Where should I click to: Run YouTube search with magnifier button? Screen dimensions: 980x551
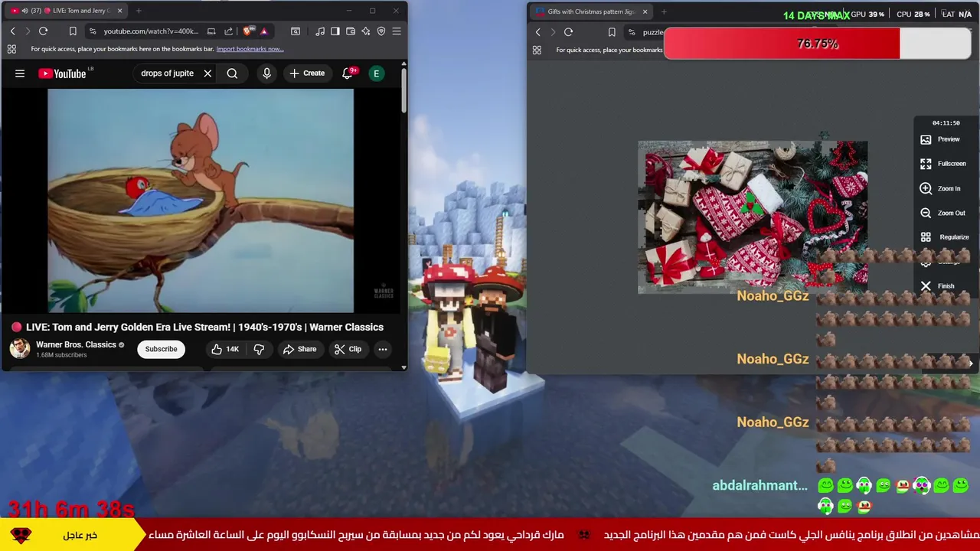click(x=232, y=73)
